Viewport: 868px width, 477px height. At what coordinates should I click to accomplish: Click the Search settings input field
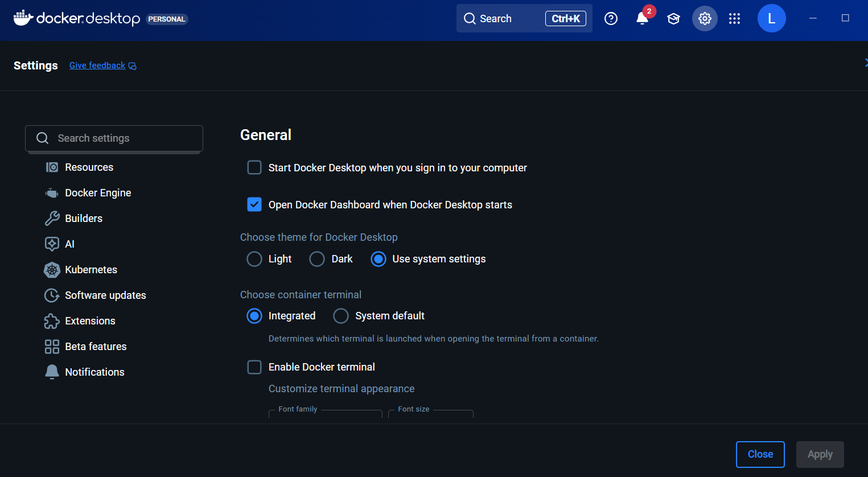(x=114, y=138)
